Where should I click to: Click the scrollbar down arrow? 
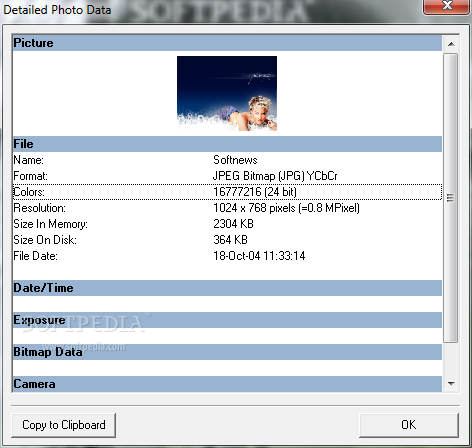tap(451, 383)
